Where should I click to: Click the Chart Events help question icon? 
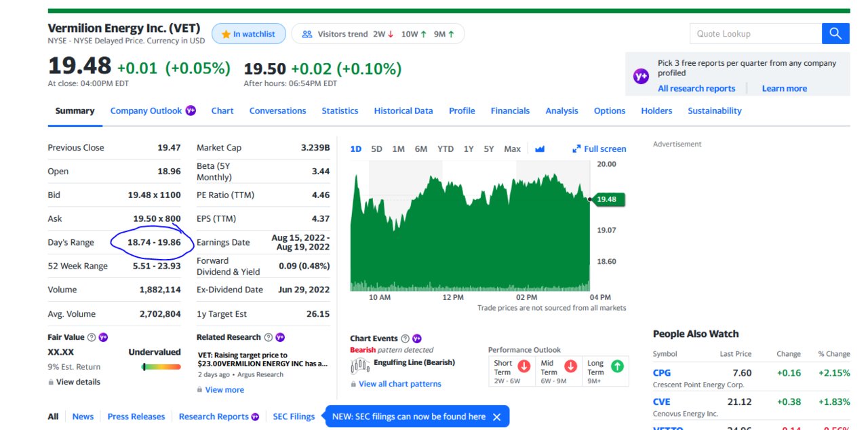[405, 338]
